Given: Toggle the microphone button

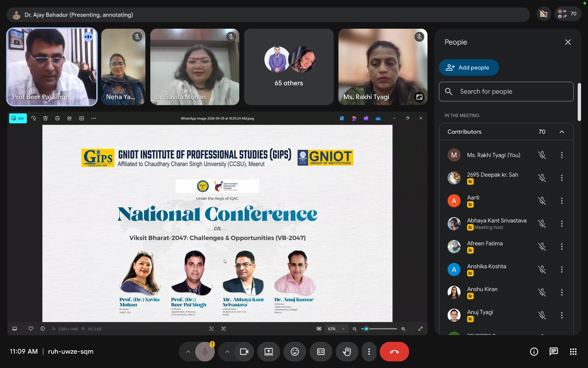Looking at the screenshot, I should 205,352.
